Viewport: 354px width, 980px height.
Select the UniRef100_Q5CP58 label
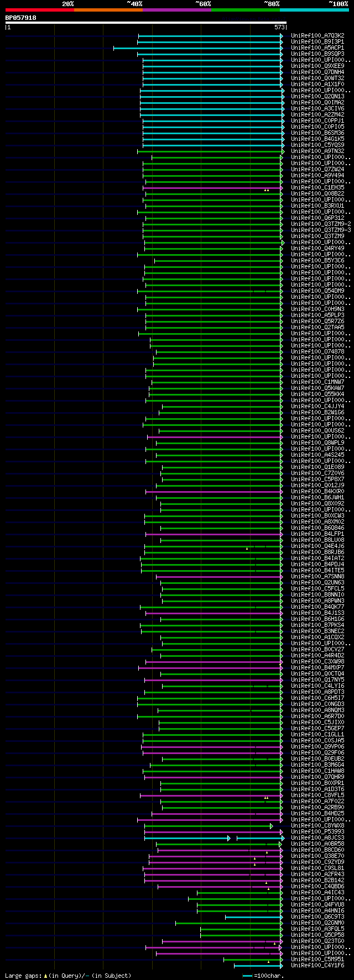pyautogui.click(x=317, y=935)
